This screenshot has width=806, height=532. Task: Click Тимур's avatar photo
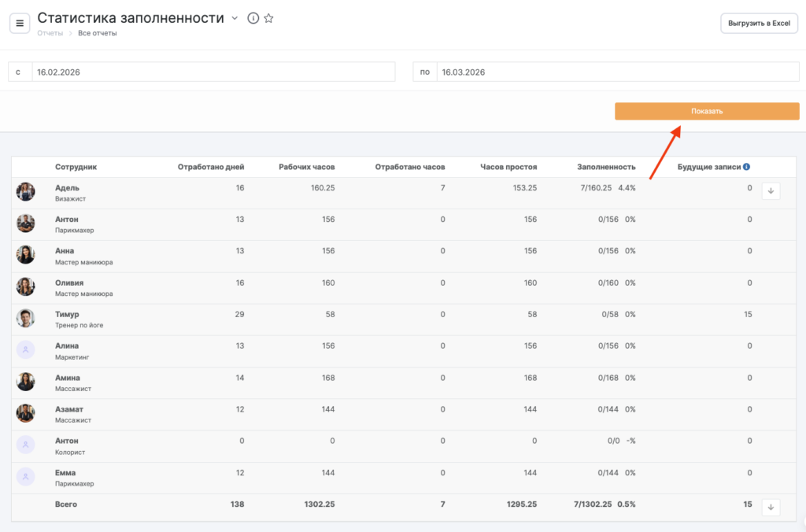click(x=26, y=319)
